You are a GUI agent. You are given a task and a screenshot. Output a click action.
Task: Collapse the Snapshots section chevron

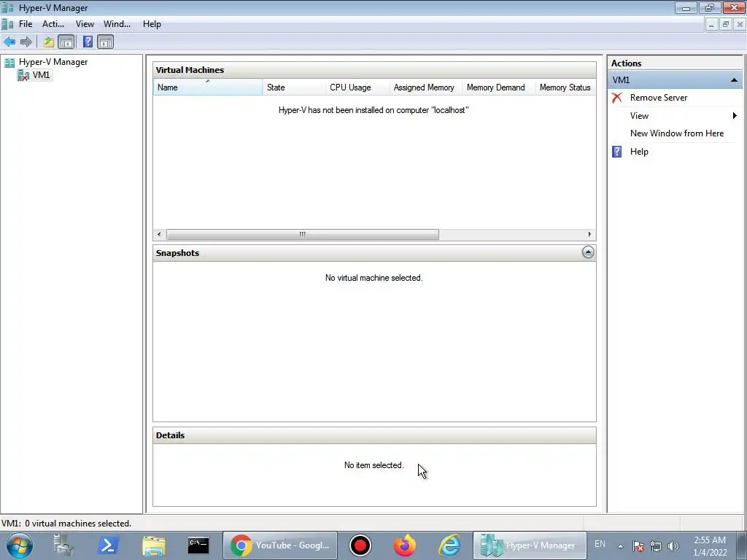(588, 252)
